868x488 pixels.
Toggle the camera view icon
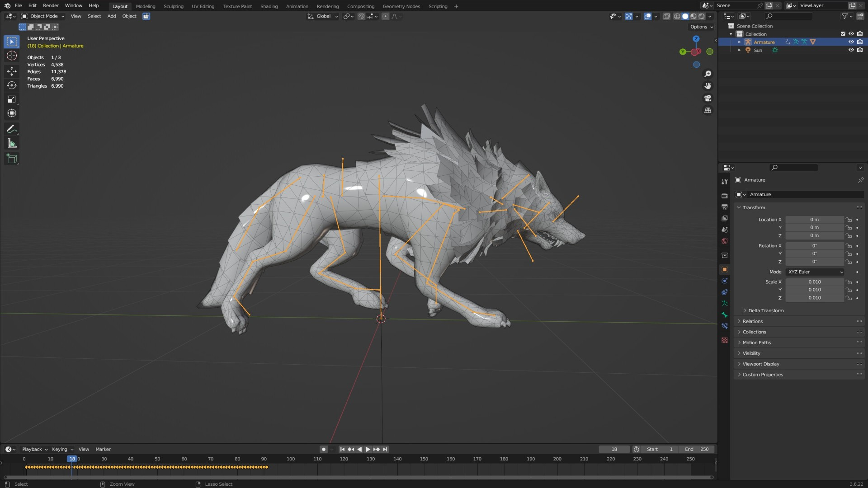(708, 98)
